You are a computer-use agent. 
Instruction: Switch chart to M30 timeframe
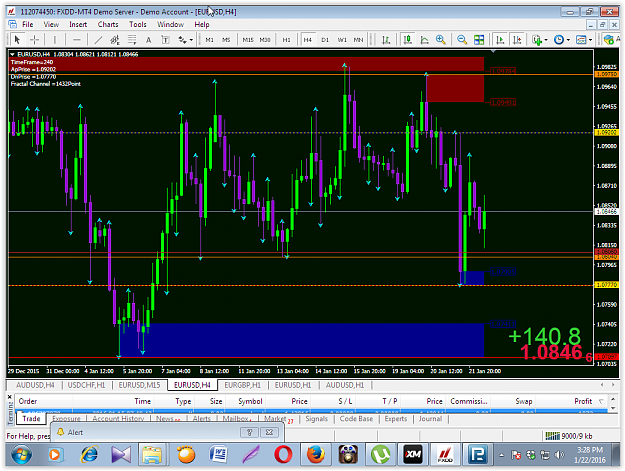(265, 39)
